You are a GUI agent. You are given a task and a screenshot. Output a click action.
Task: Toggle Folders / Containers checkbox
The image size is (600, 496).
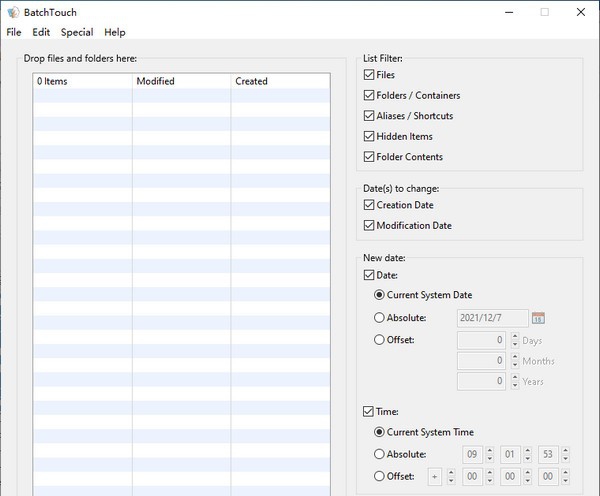pos(369,95)
